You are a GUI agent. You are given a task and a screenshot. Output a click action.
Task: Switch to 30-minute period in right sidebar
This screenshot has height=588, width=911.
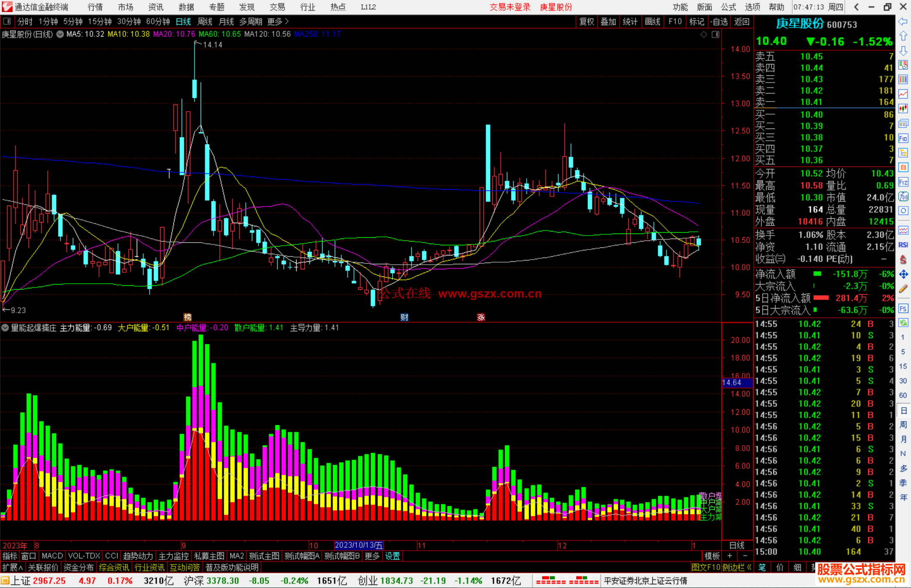[903, 381]
